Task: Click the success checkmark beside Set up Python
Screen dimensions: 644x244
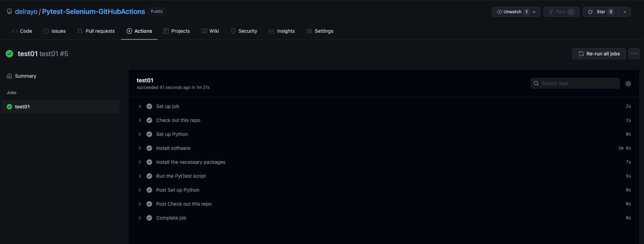Action: pos(149,134)
